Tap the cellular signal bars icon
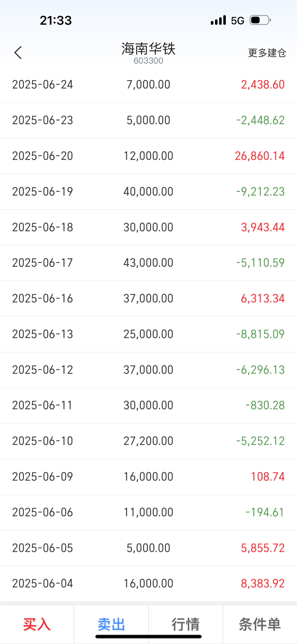297x644 pixels. coord(218,20)
